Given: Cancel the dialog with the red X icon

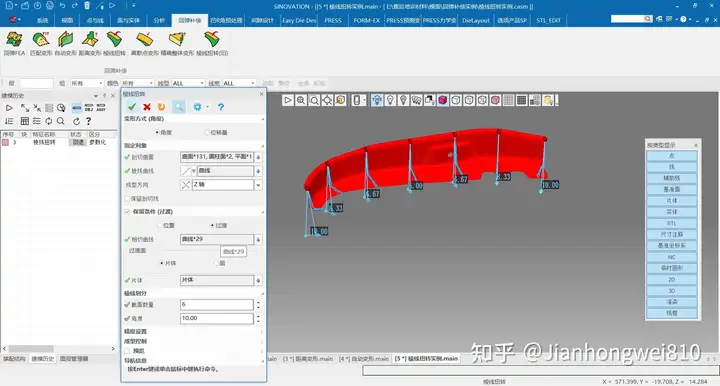Looking at the screenshot, I should click(146, 107).
